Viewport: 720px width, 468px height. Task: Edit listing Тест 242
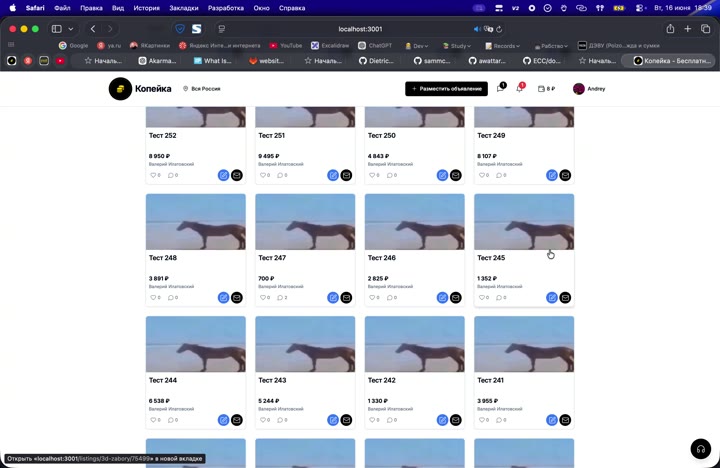coord(442,420)
